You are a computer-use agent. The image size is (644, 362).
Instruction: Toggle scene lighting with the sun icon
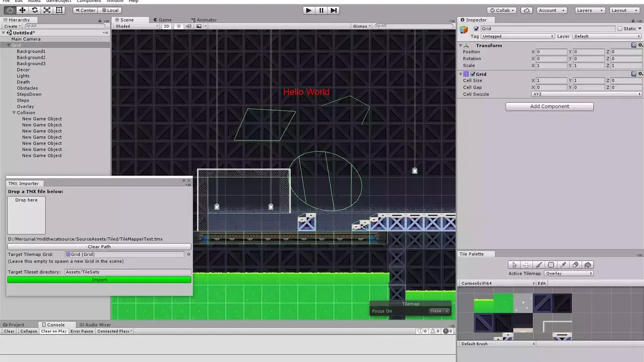tap(179, 26)
